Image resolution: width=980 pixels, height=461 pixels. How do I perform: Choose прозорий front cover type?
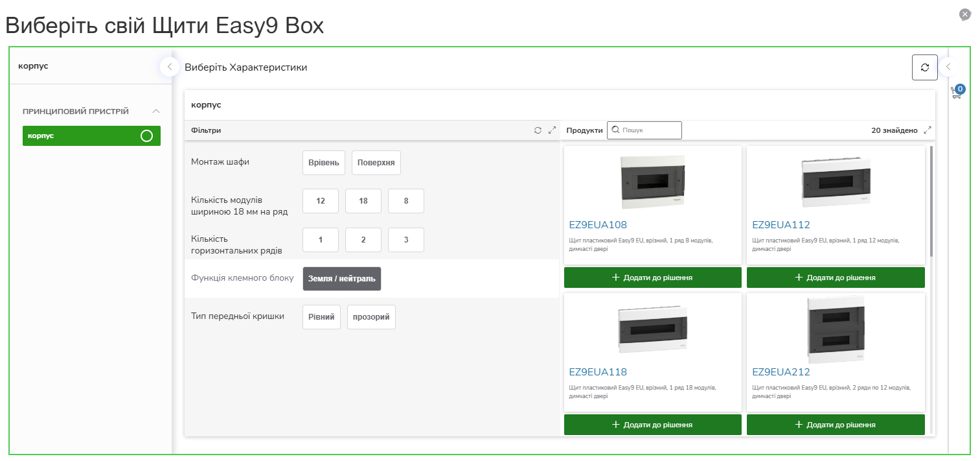pos(371,317)
